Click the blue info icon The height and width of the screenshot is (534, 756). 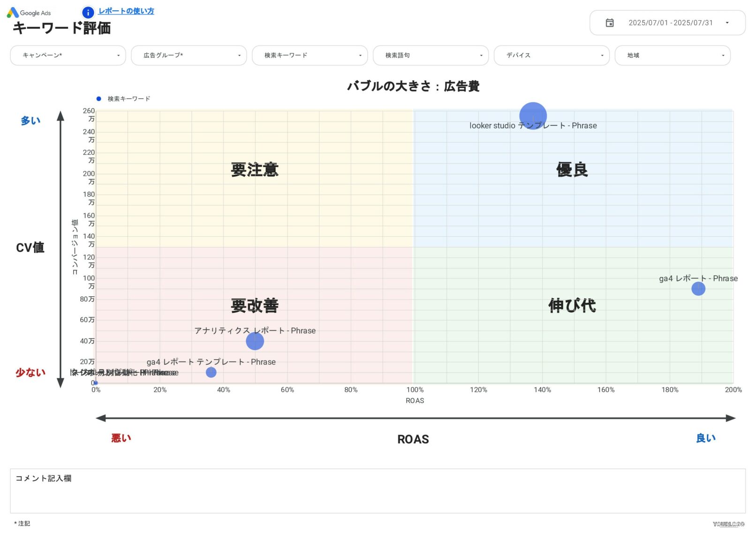[87, 13]
